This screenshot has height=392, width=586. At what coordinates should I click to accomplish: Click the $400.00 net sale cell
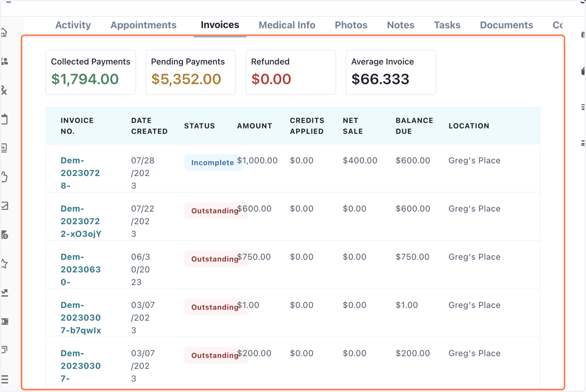pyautogui.click(x=360, y=161)
